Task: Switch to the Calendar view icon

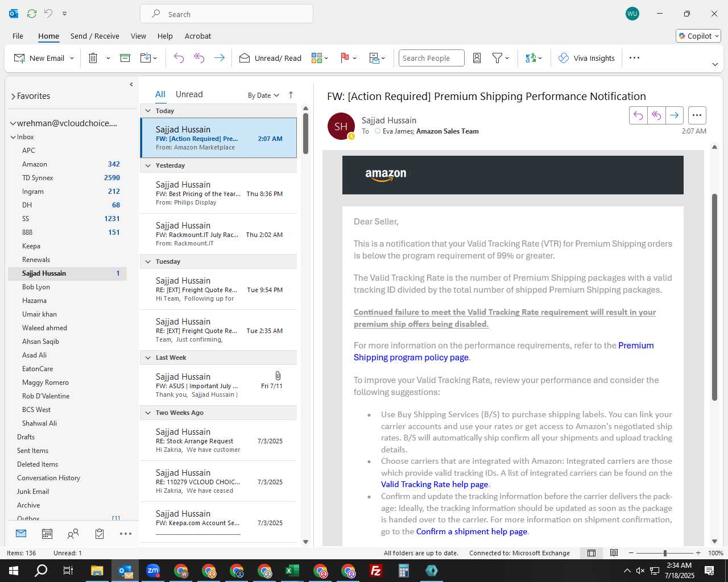Action: tap(47, 534)
